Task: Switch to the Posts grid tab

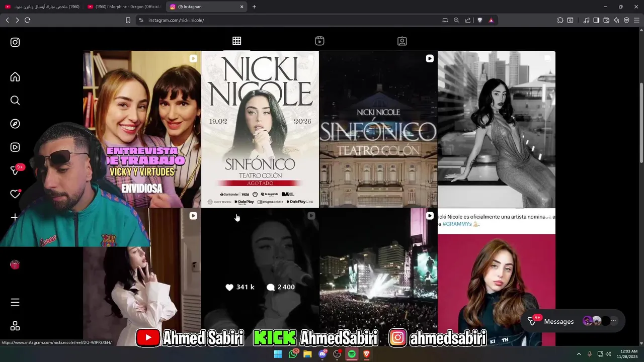Action: (236, 41)
